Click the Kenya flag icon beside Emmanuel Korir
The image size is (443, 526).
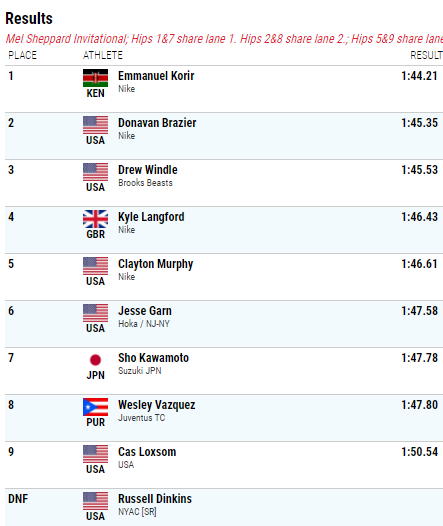pyautogui.click(x=96, y=78)
